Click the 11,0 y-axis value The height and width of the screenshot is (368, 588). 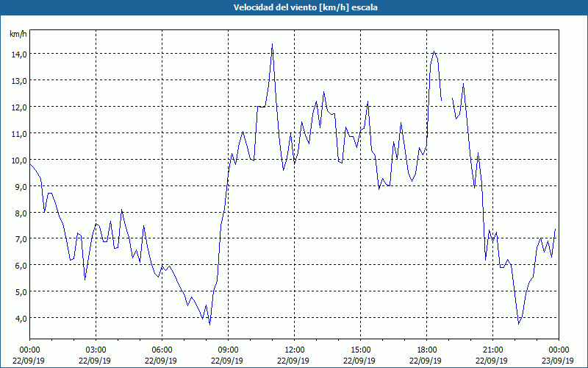coord(19,134)
